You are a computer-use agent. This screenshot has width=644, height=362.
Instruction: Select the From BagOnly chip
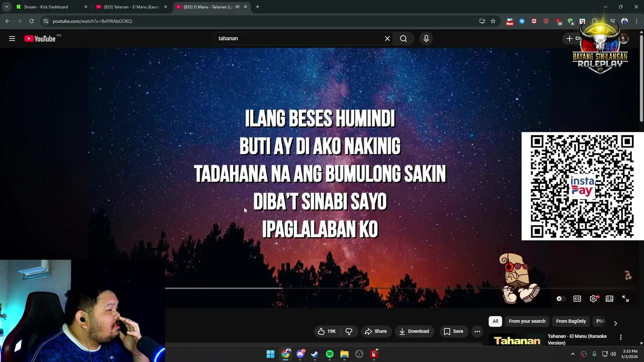point(571,321)
